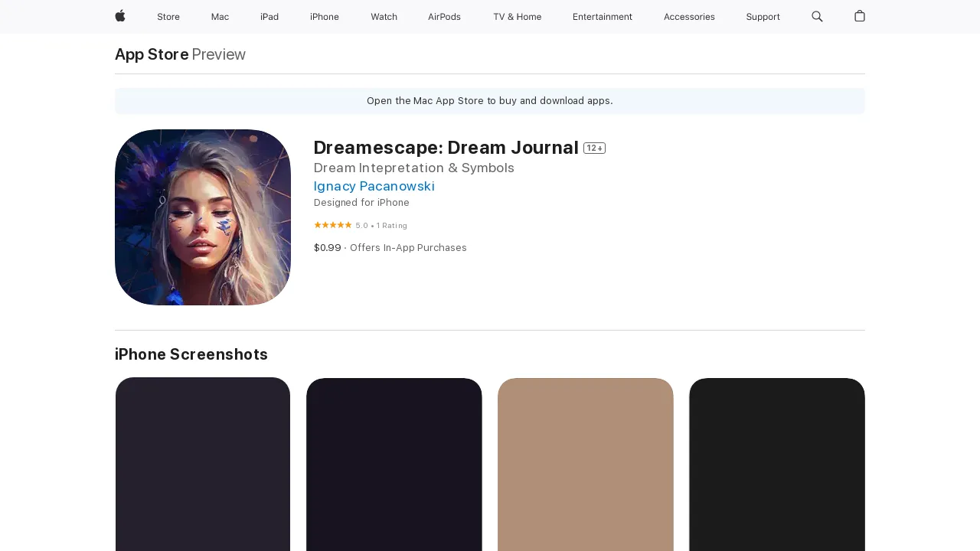Click the 5.0 star rating

(x=361, y=226)
